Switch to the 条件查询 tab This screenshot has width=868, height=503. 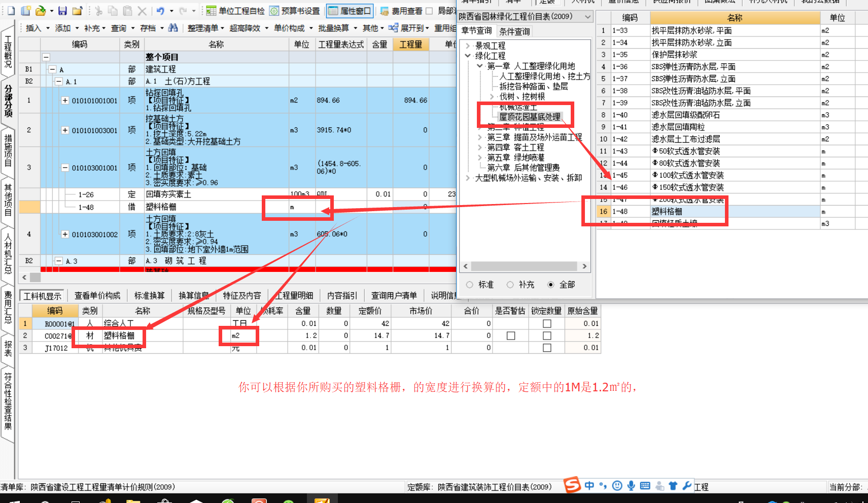514,31
